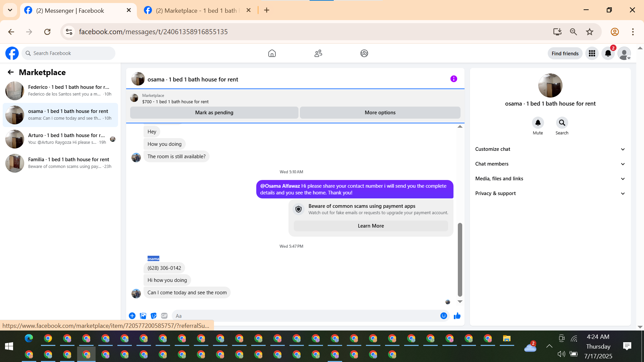Open the Facebook menu grid icon
The height and width of the screenshot is (362, 644).
point(592,53)
